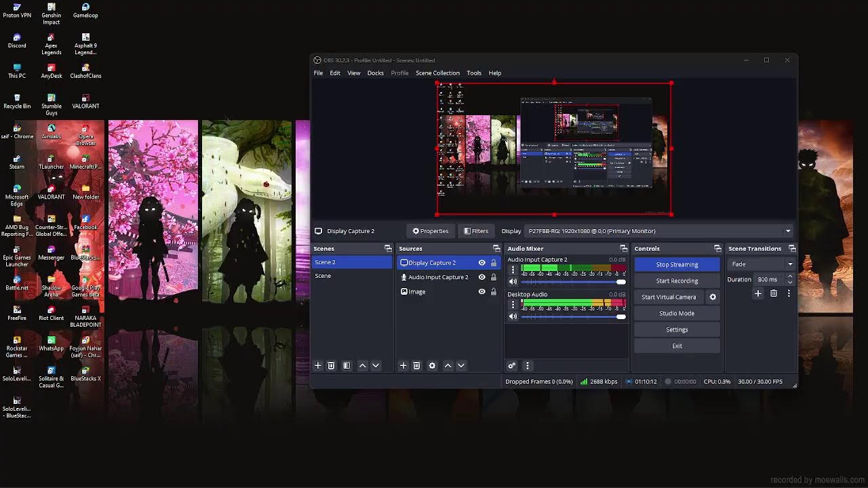Decrease the transition duration spinner
868x488 pixels.
[x=789, y=282]
